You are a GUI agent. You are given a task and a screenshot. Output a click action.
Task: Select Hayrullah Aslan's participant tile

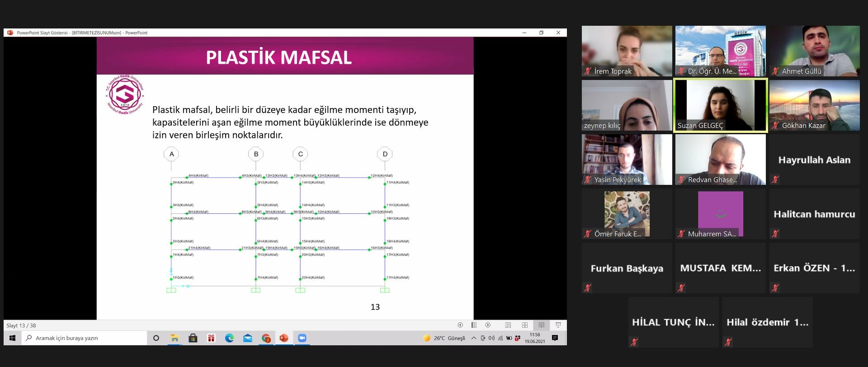tap(815, 160)
